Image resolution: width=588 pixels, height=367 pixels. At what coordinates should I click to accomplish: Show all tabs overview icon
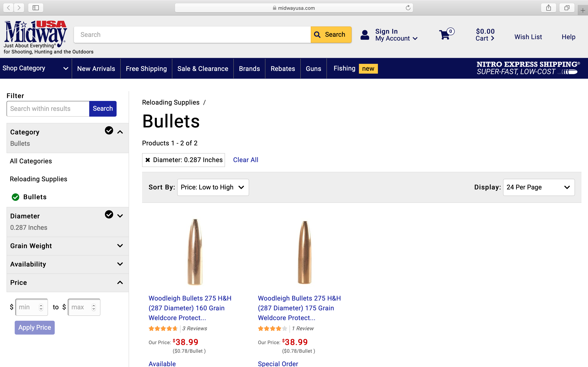[567, 8]
